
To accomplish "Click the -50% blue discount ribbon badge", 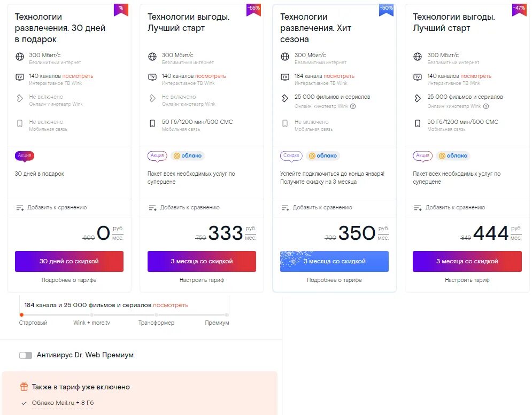I will coord(386,10).
